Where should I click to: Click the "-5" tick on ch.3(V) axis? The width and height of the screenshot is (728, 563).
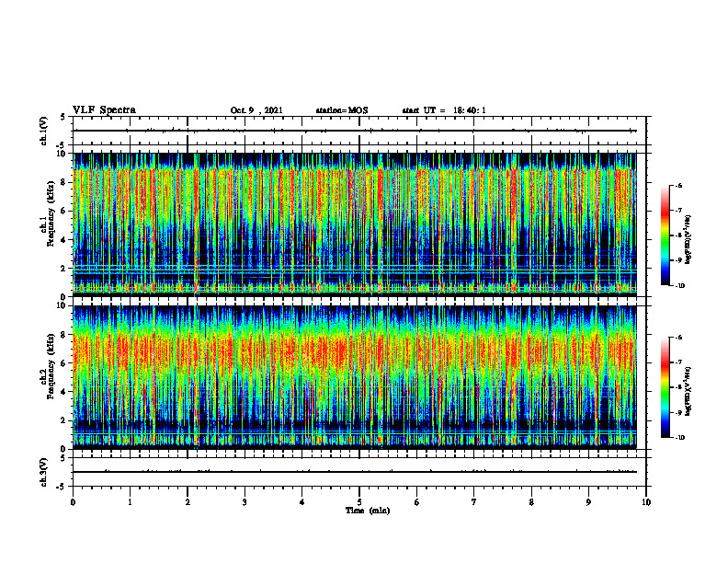[62, 487]
